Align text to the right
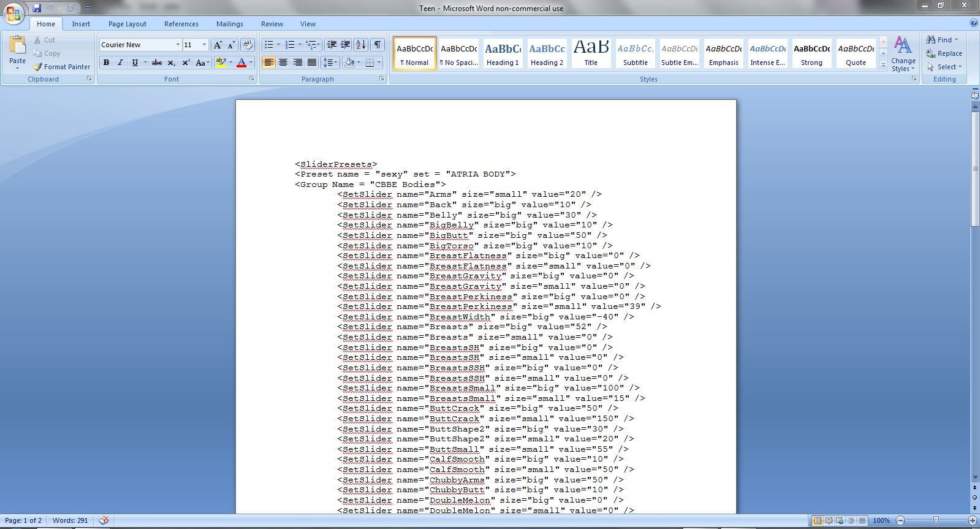The image size is (980, 529). (x=297, y=63)
